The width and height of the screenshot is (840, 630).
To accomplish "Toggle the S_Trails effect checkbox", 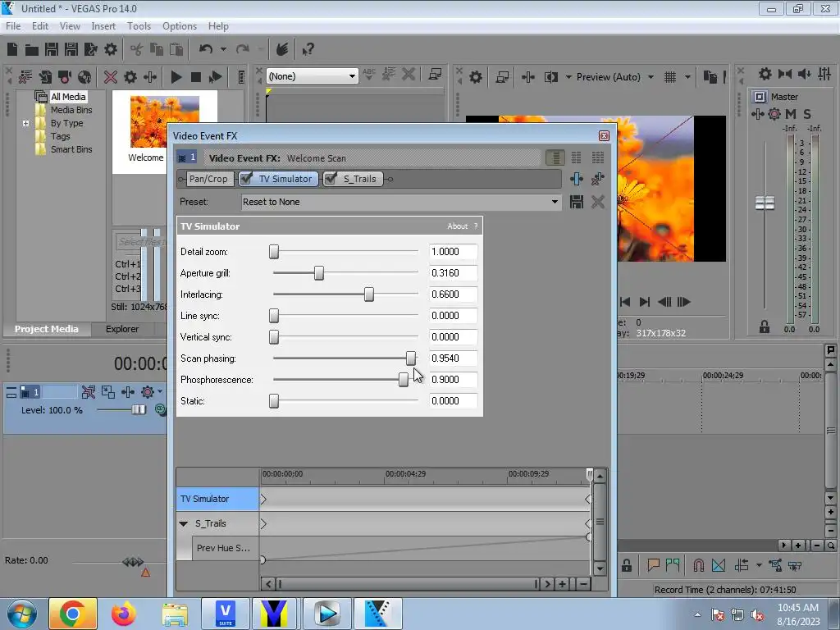I will point(331,179).
